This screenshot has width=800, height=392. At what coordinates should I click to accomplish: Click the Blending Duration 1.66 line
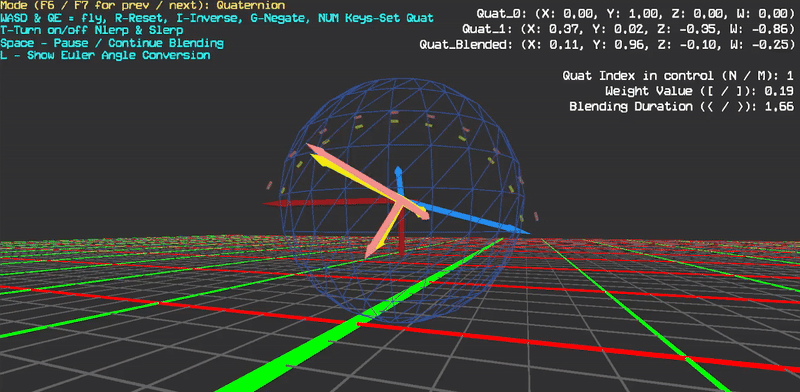tap(682, 107)
